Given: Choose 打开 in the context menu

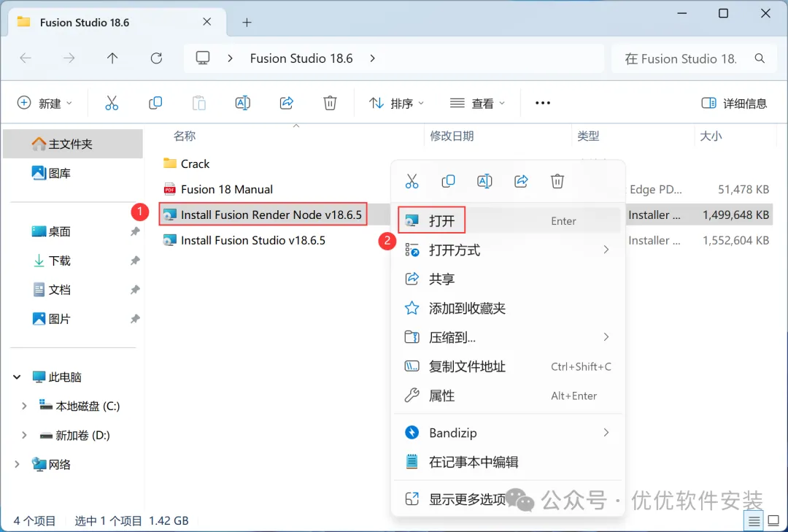Looking at the screenshot, I should pos(509,220).
